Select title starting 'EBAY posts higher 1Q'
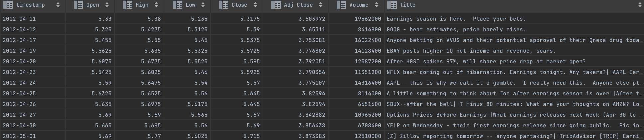644x140 pixels. click(x=471, y=51)
